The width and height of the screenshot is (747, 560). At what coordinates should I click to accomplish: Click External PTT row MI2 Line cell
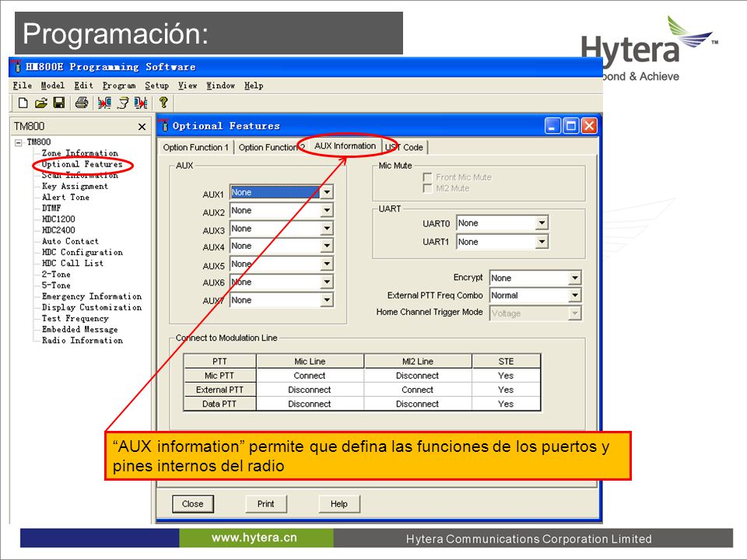click(417, 390)
